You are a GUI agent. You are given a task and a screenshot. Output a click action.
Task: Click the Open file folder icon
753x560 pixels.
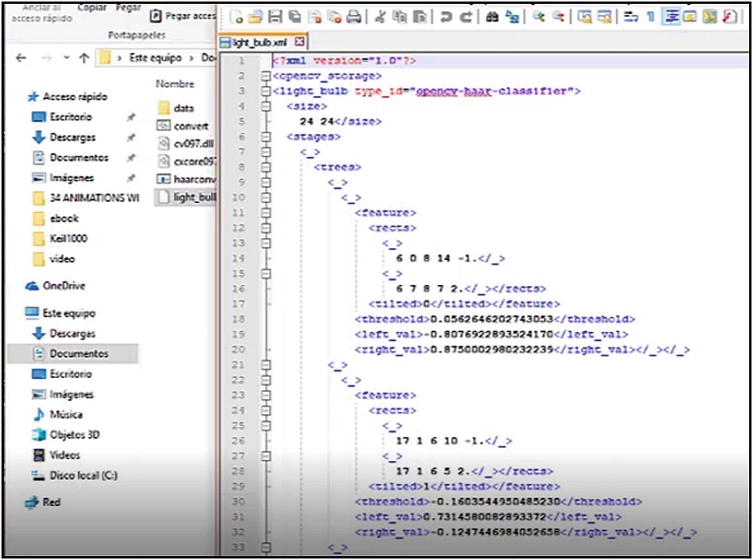[x=255, y=17]
